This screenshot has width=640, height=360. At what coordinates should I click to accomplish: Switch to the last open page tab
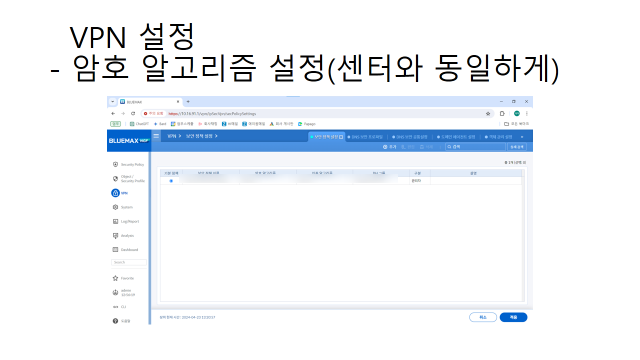click(x=498, y=137)
